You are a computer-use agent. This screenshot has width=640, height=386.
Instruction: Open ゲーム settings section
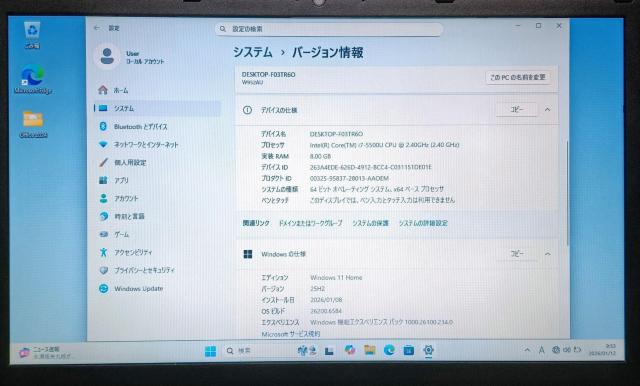click(157, 234)
